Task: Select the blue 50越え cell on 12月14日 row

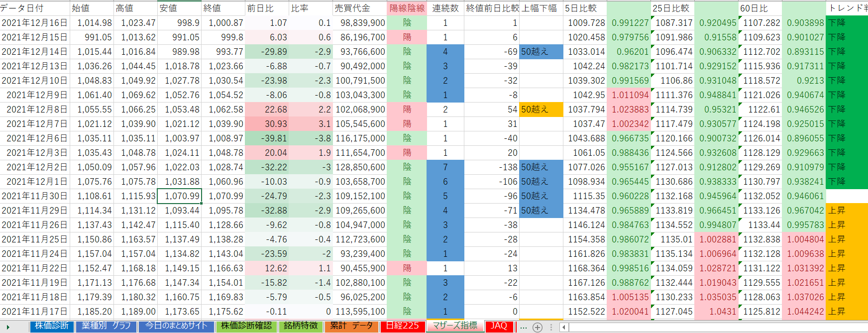Action: (541, 52)
